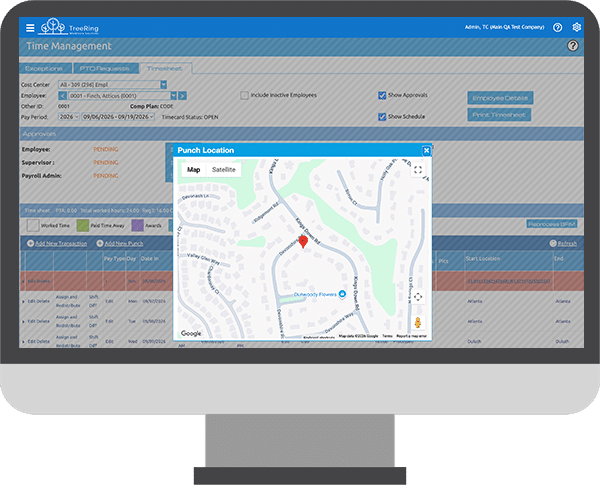Viewport: 600px width, 485px height.
Task: Click Date In column header
Action: 149,259
